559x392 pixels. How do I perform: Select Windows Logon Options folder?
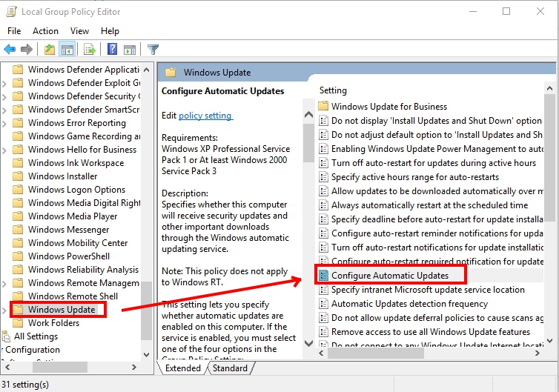[x=76, y=190]
